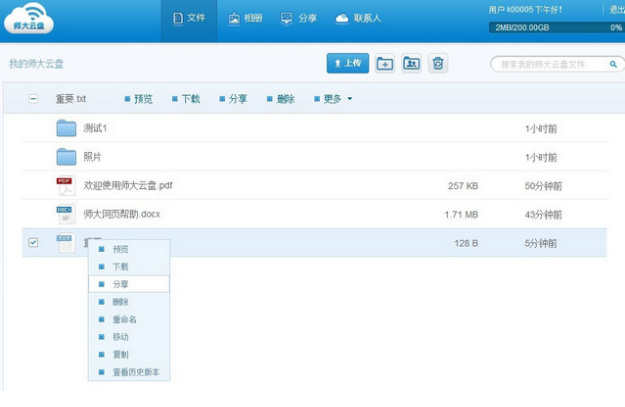
Task: Choose 重命名 in the context menu
Action: coord(129,319)
